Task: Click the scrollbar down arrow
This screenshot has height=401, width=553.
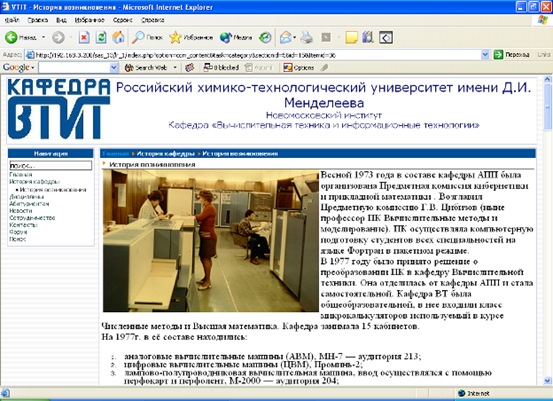Action: pyautogui.click(x=547, y=381)
